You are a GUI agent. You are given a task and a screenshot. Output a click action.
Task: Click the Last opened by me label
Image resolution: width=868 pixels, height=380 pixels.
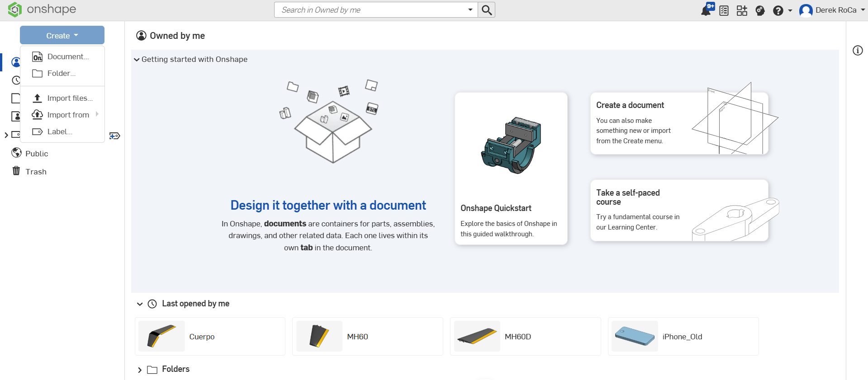[196, 304]
